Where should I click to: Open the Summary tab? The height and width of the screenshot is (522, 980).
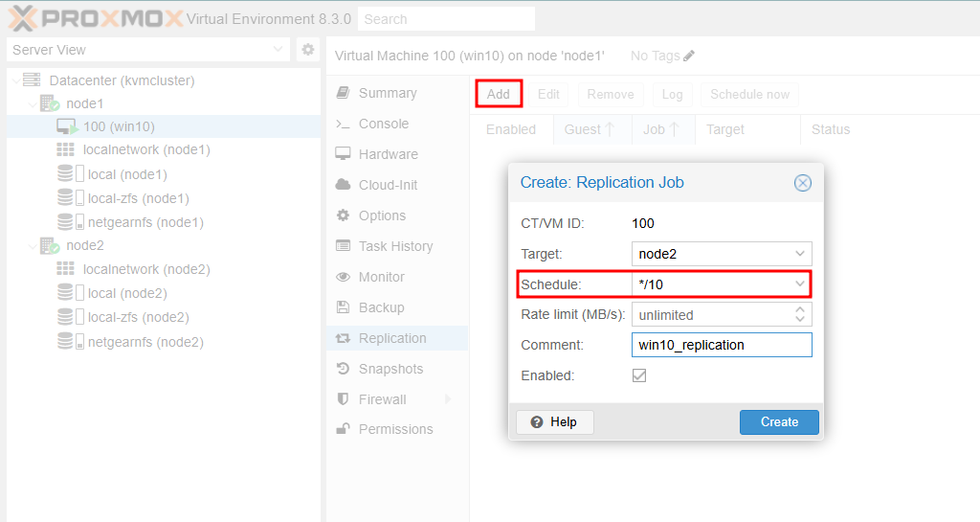(397, 93)
